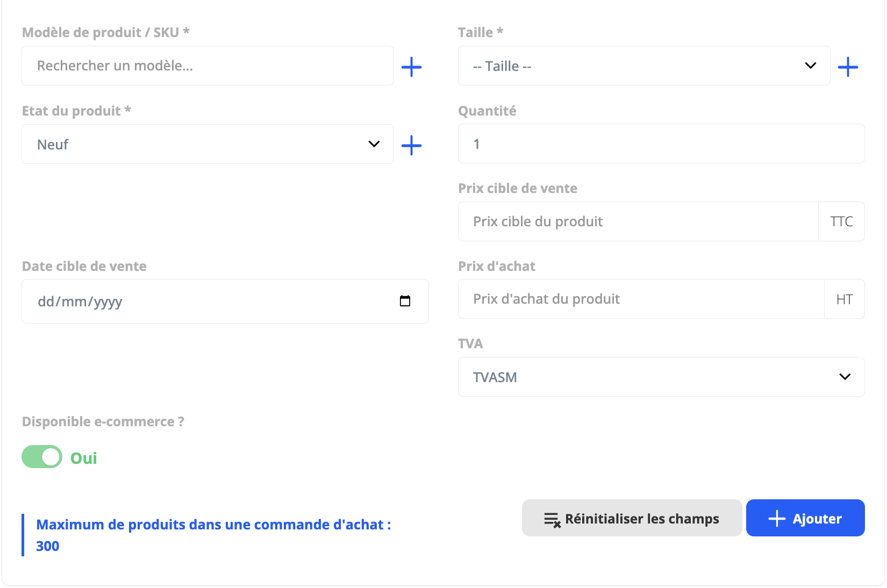Open the Taille size dropdown
The height and width of the screenshot is (588, 887).
pos(634,66)
